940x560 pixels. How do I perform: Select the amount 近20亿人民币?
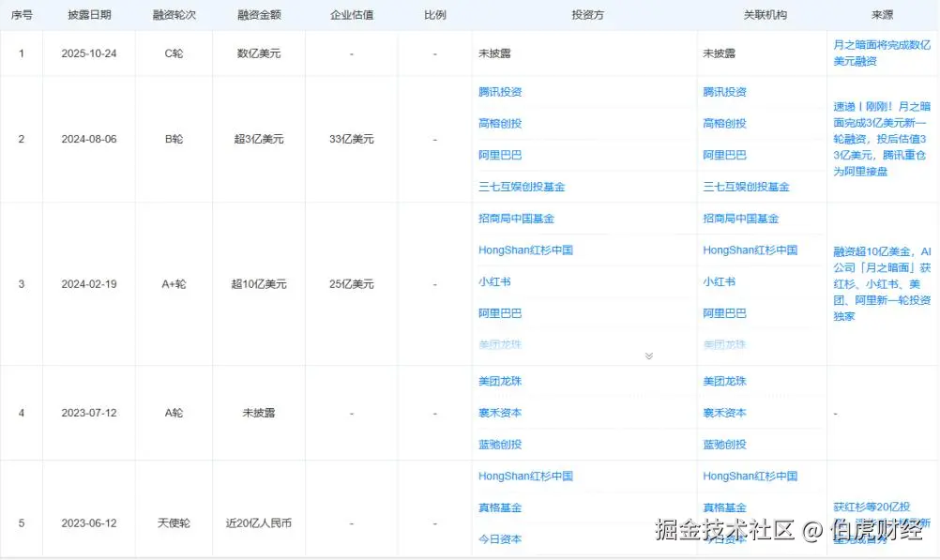pyautogui.click(x=259, y=523)
